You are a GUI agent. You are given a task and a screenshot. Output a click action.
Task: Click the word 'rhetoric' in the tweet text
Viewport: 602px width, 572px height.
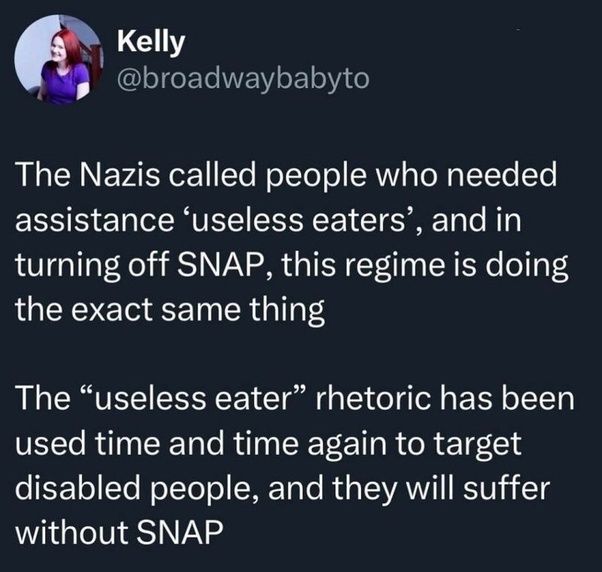point(372,398)
